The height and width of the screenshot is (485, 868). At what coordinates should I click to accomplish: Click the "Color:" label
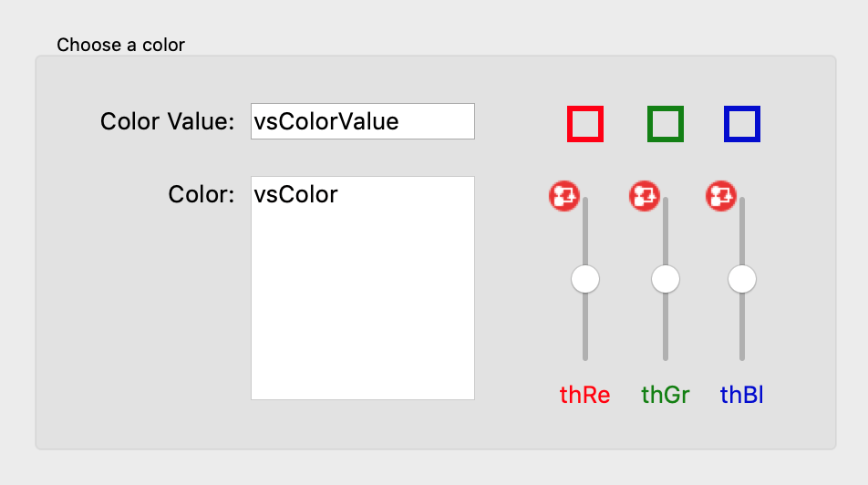[201, 194]
